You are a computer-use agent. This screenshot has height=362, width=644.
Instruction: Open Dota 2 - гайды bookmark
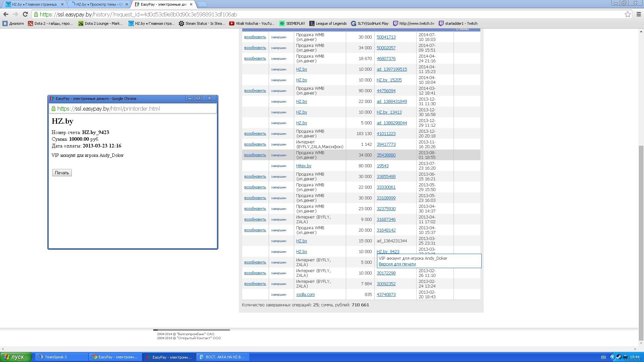point(50,23)
